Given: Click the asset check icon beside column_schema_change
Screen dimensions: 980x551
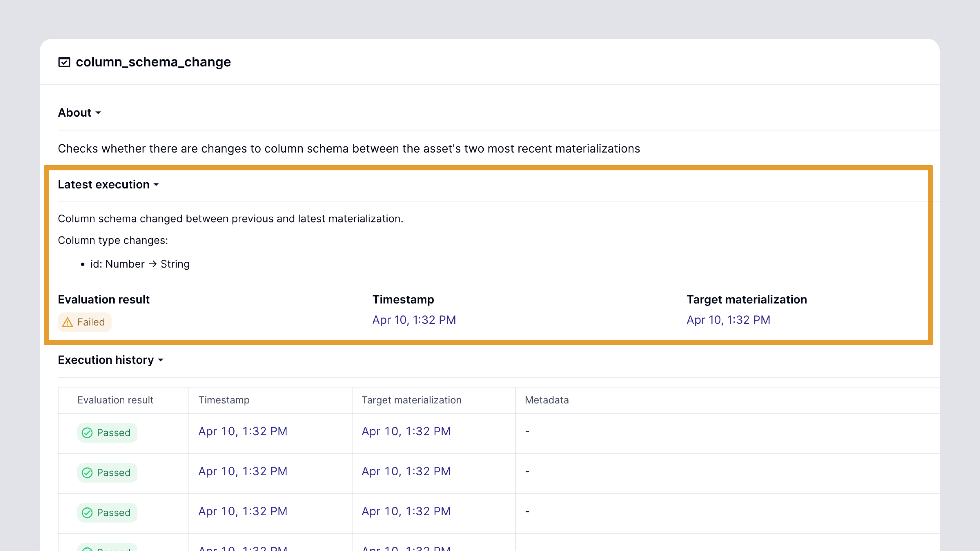Looking at the screenshot, I should (64, 61).
